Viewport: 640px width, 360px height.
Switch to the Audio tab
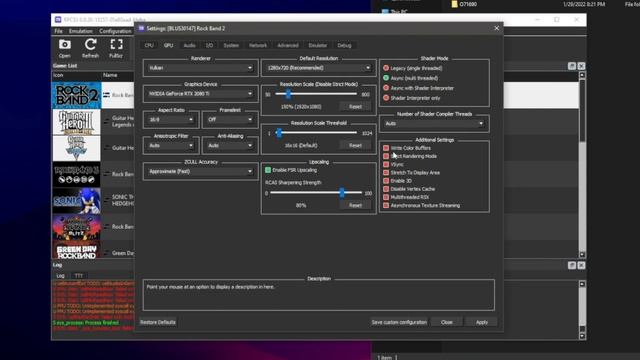pos(189,45)
